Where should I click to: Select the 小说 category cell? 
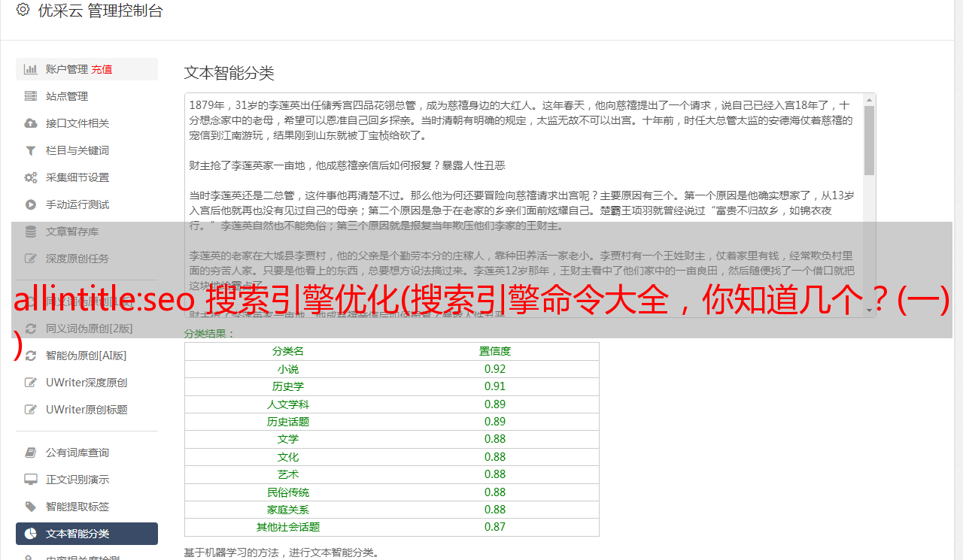[x=288, y=369]
